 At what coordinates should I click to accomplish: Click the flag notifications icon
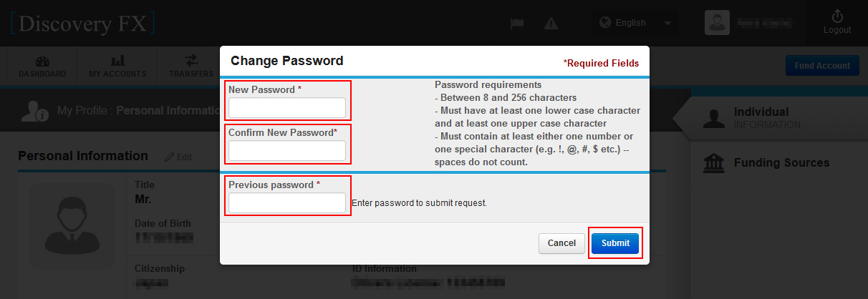[517, 23]
